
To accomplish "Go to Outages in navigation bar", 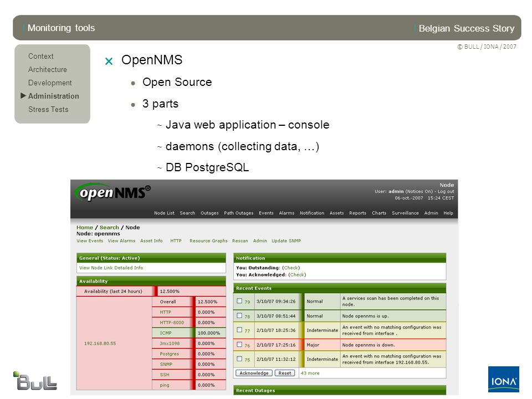I will click(209, 213).
